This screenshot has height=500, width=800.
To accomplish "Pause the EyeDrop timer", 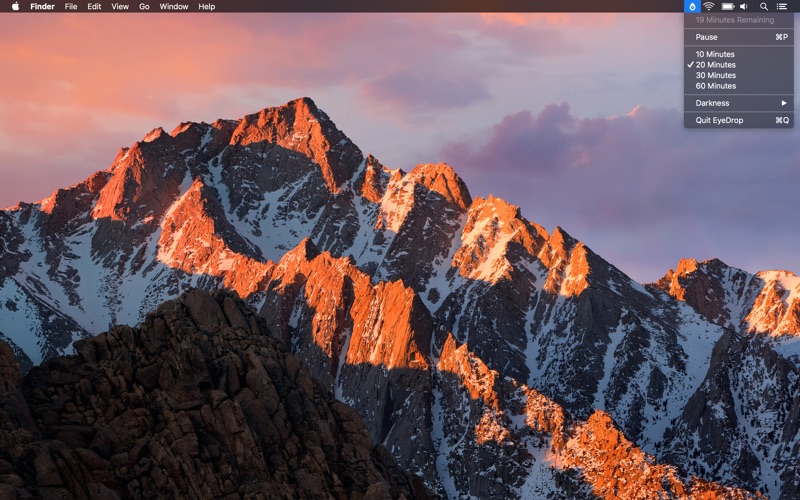I will [738, 37].
